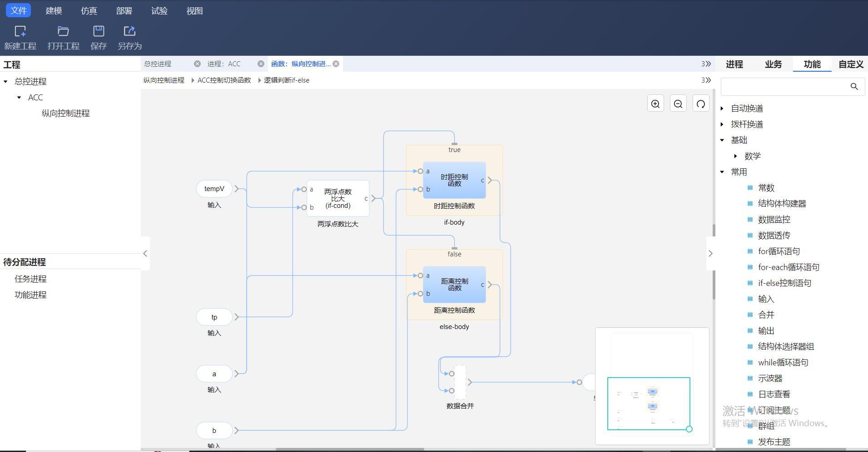Switch to 总控进程 editor tab

pyautogui.click(x=158, y=64)
